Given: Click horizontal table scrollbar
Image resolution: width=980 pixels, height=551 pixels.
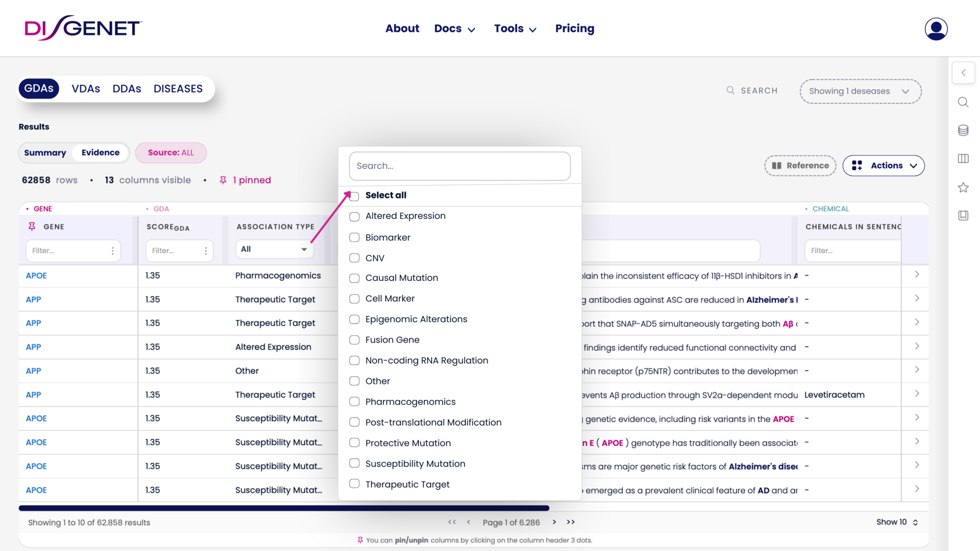Looking at the screenshot, I should pyautogui.click(x=284, y=508).
